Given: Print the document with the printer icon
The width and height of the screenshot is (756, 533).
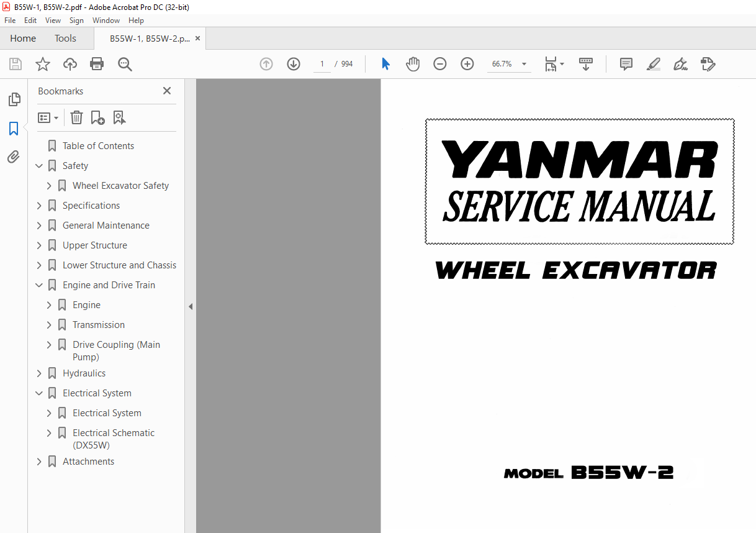Looking at the screenshot, I should coord(97,64).
